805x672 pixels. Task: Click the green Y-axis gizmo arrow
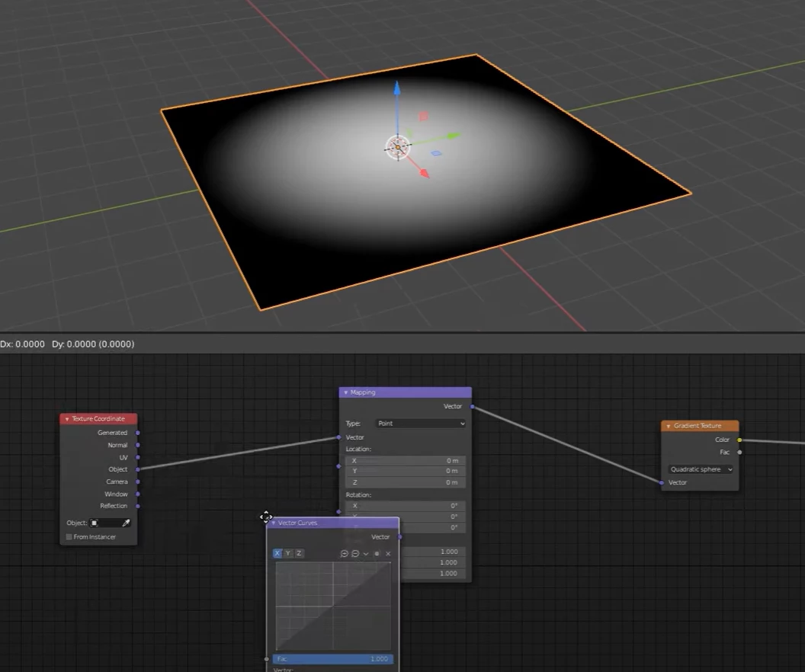pos(454,136)
